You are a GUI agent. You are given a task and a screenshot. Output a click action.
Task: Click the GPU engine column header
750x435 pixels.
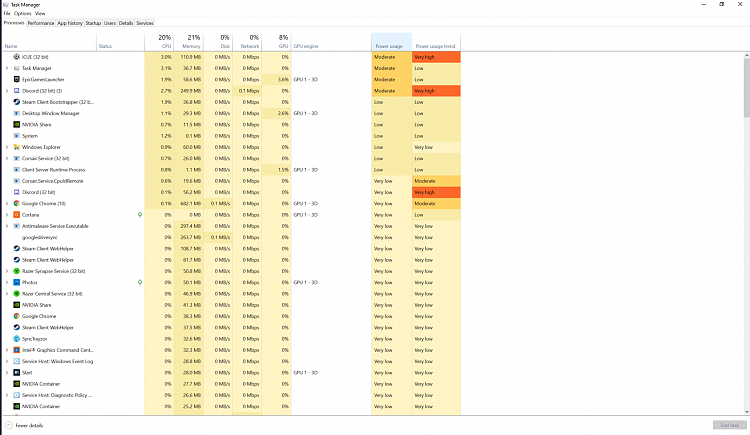click(331, 42)
